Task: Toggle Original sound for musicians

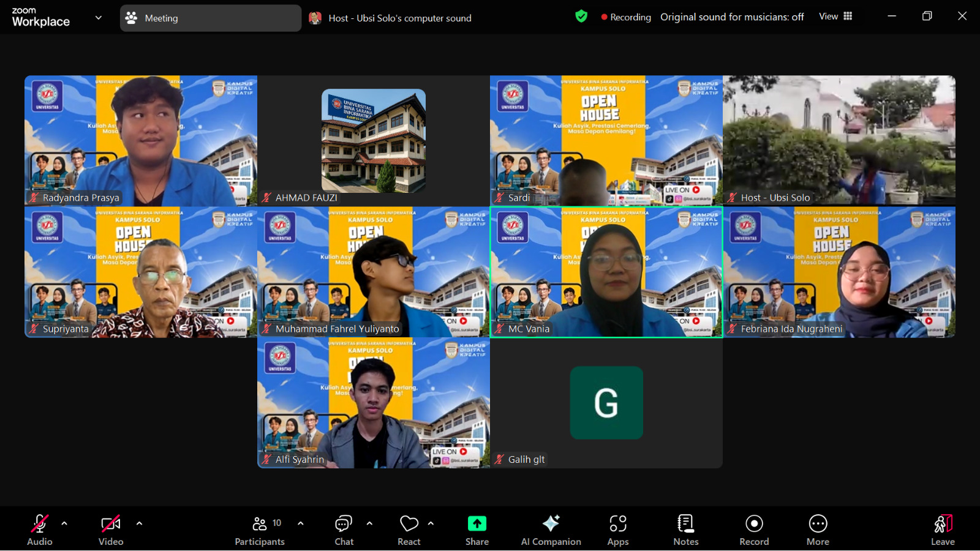Action: [x=732, y=17]
